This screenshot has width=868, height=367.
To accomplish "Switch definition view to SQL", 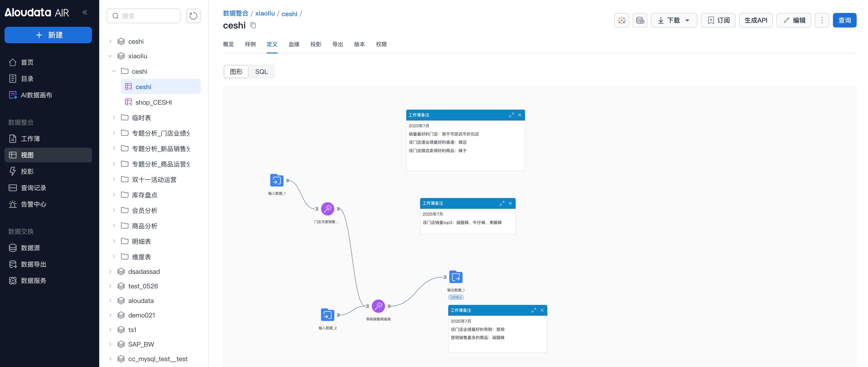I will [x=261, y=72].
